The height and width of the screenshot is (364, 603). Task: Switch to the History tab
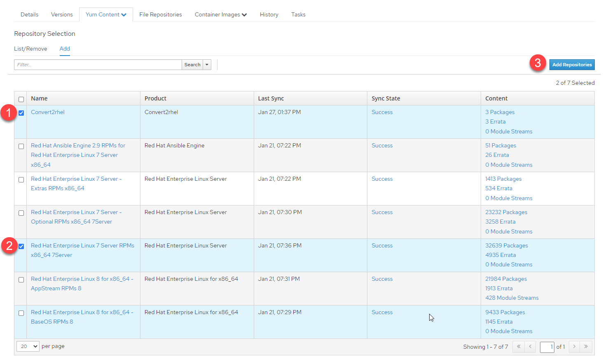(269, 15)
